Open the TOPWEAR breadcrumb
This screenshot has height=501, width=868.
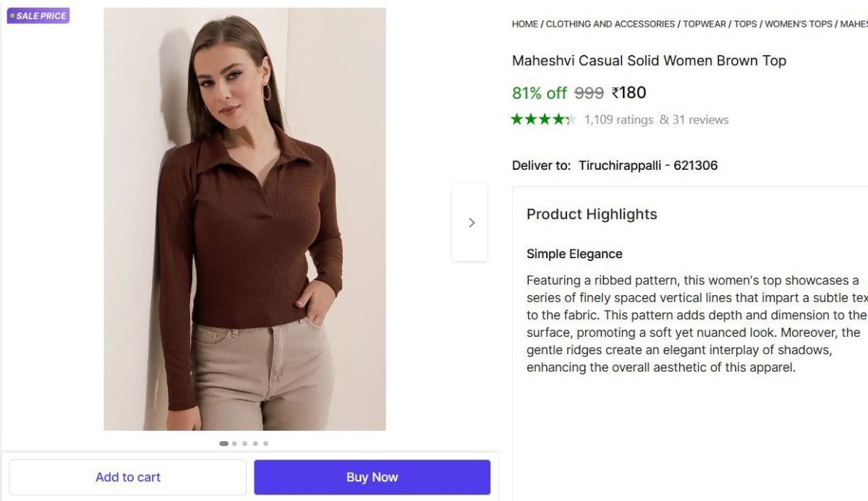coord(704,23)
